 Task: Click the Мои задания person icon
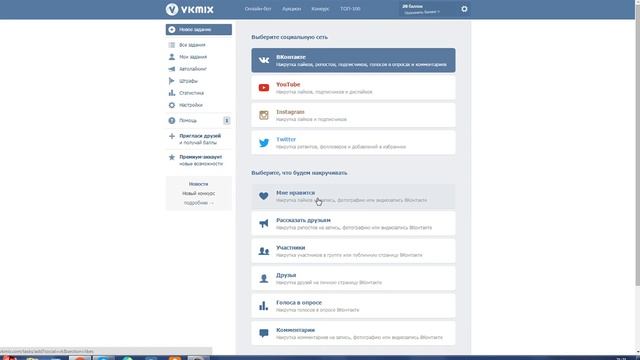(x=172, y=57)
